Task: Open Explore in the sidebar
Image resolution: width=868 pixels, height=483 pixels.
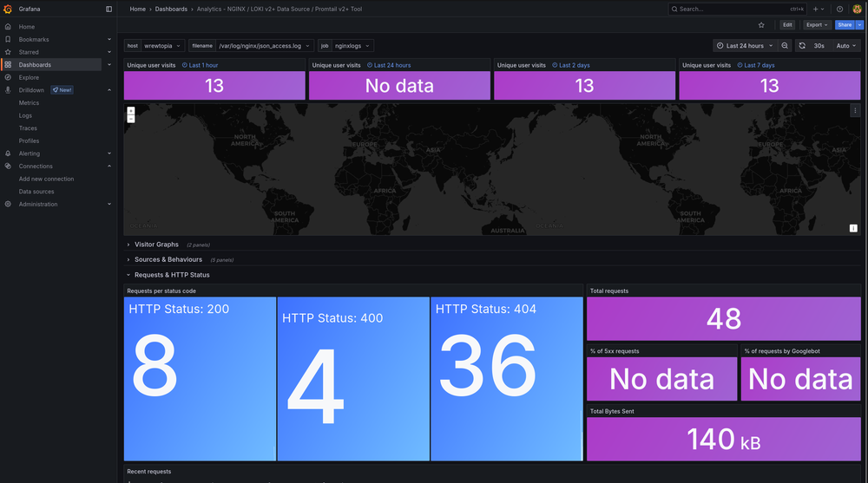Action: pyautogui.click(x=29, y=77)
